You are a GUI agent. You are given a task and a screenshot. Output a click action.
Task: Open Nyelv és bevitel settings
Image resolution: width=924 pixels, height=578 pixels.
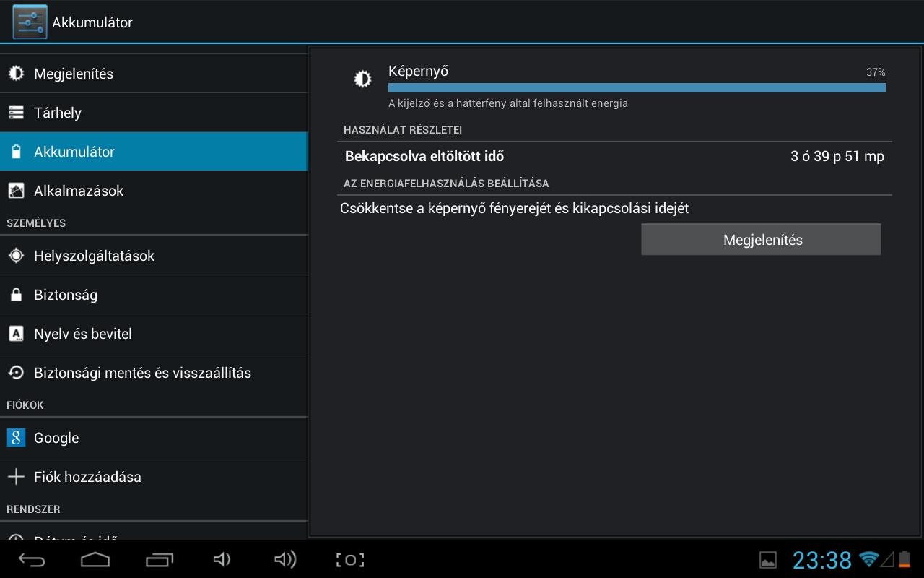click(x=83, y=334)
